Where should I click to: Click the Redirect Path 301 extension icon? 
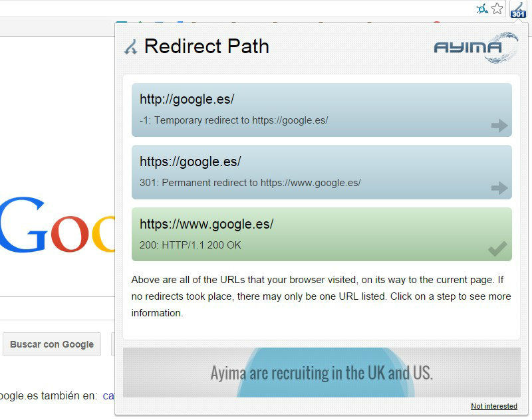click(519, 9)
